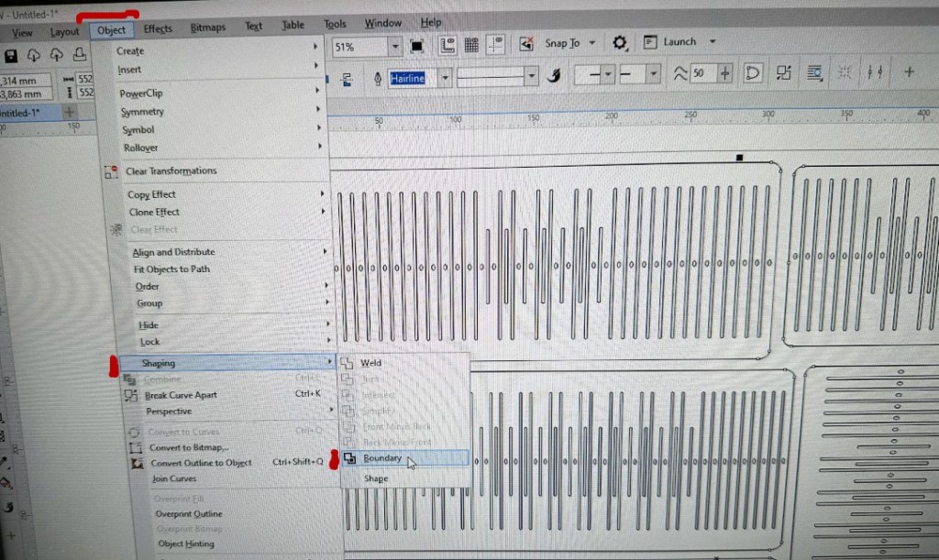Image resolution: width=939 pixels, height=560 pixels.
Task: Click the Weld shaping icon
Action: [347, 363]
